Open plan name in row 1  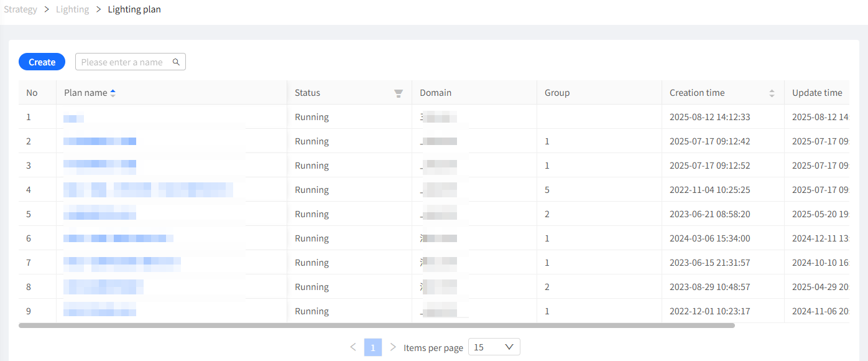click(x=73, y=117)
